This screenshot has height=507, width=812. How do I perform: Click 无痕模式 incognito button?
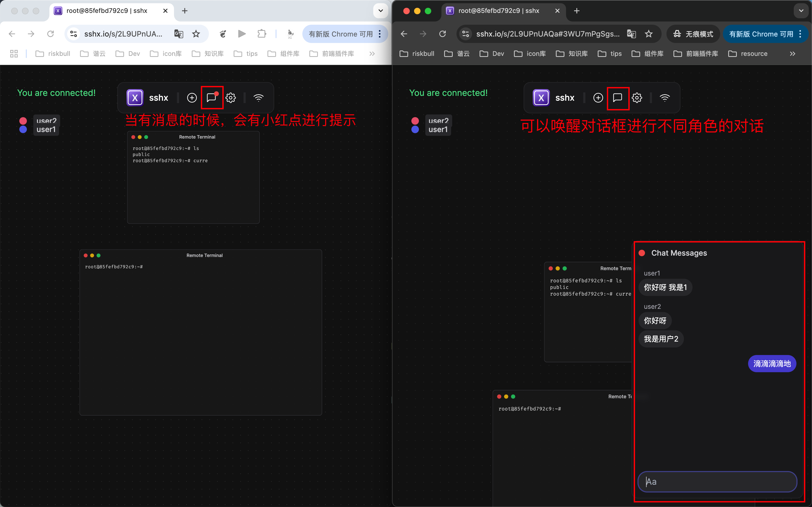coord(693,34)
